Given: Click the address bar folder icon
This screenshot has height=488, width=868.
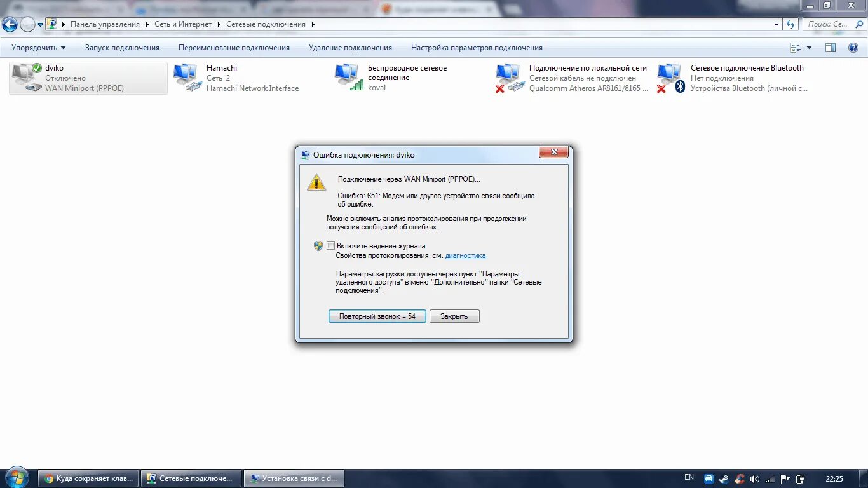Looking at the screenshot, I should (53, 24).
